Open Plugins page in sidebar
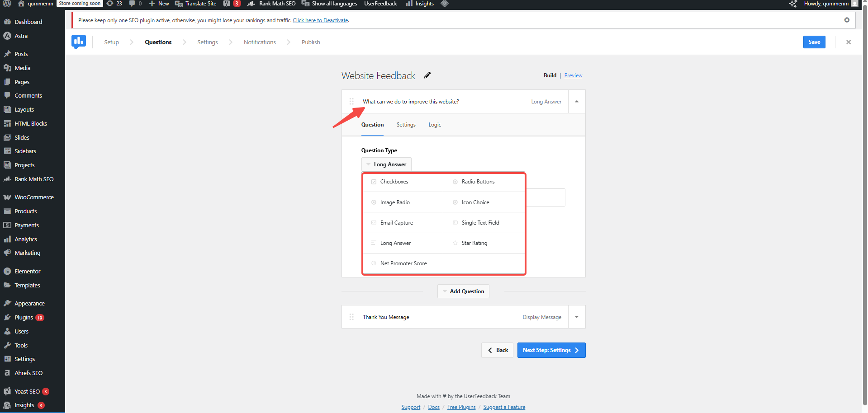 [x=24, y=318]
